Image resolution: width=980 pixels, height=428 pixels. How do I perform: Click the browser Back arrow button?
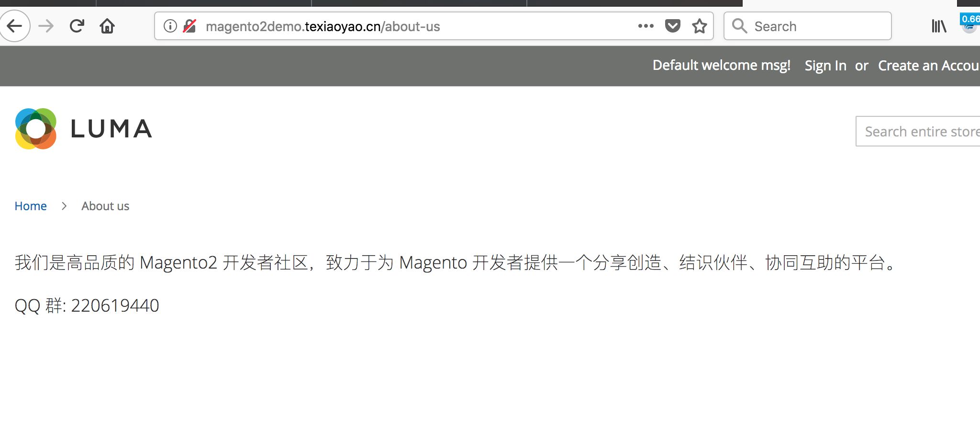[14, 26]
